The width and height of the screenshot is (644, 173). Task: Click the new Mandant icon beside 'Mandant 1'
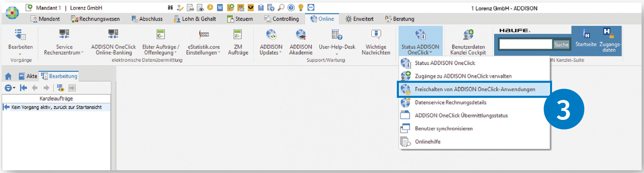[29, 7]
